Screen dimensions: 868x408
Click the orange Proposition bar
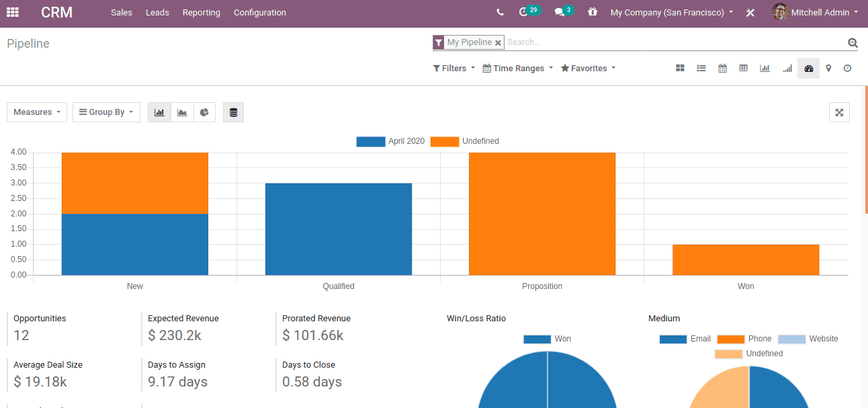[x=542, y=214]
